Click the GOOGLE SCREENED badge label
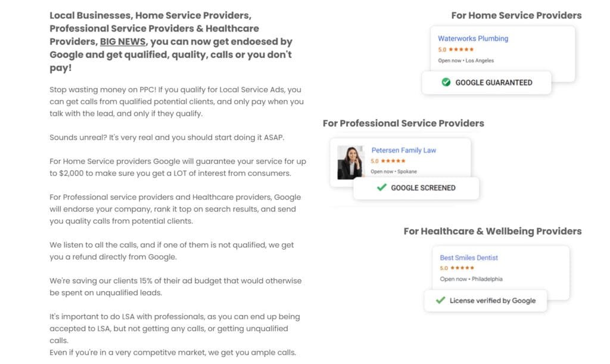 click(x=423, y=188)
